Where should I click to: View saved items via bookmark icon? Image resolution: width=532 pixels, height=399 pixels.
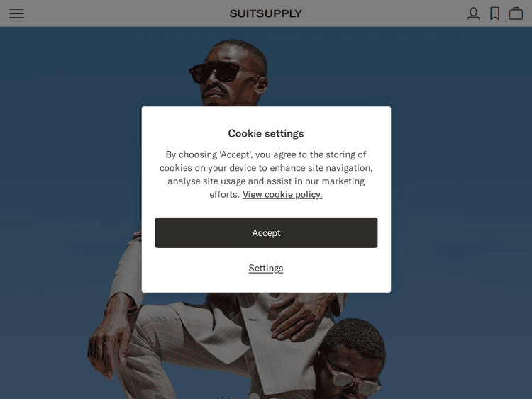click(x=494, y=13)
